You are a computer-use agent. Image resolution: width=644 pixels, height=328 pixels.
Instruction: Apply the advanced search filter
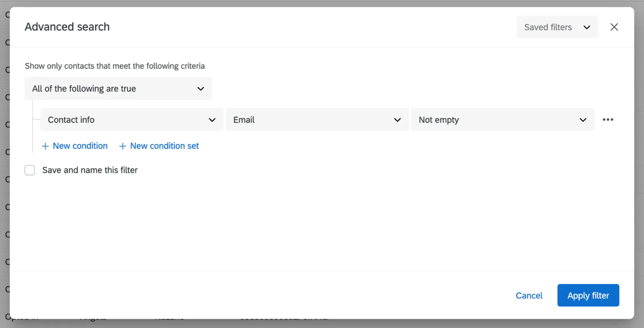click(x=588, y=295)
